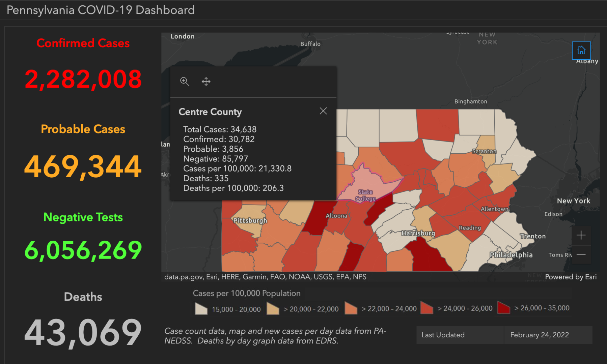
Task: Click the map data attribution text
Action: pyautogui.click(x=265, y=277)
